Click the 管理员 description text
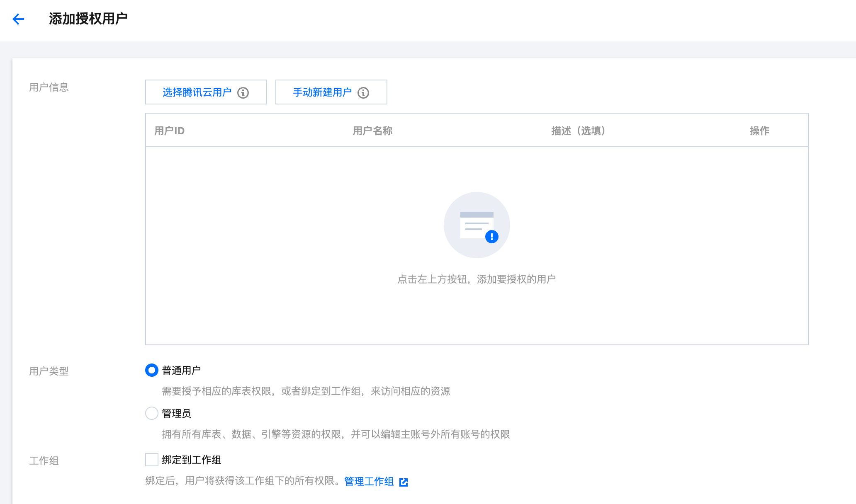Screen dimensions: 856x504 point(336,434)
